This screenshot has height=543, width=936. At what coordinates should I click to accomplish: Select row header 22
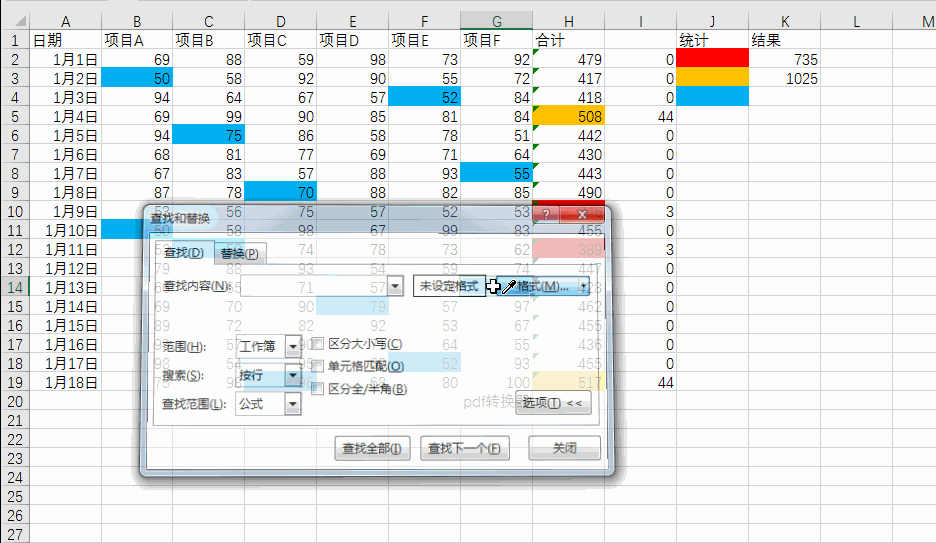point(15,439)
